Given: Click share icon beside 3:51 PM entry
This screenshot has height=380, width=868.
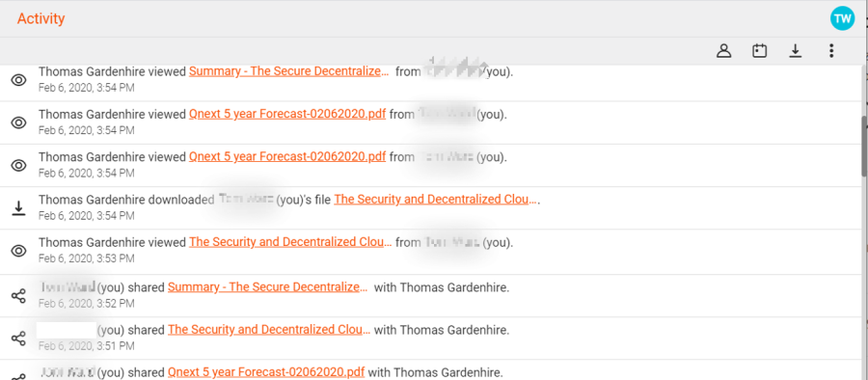Looking at the screenshot, I should pyautogui.click(x=19, y=339).
